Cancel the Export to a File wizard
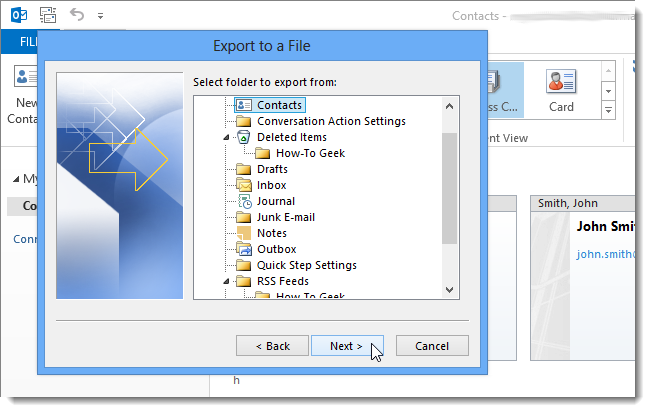Image resolution: width=650 pixels, height=412 pixels. point(432,346)
